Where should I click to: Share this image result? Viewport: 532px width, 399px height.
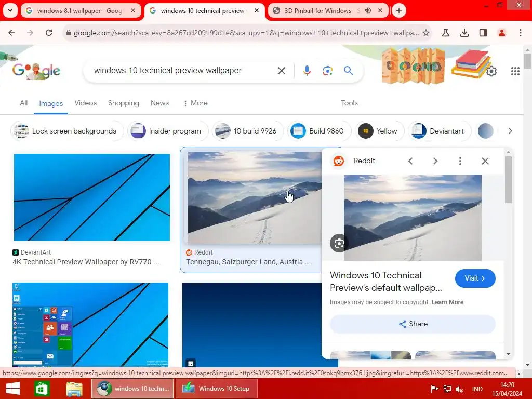coord(413,324)
